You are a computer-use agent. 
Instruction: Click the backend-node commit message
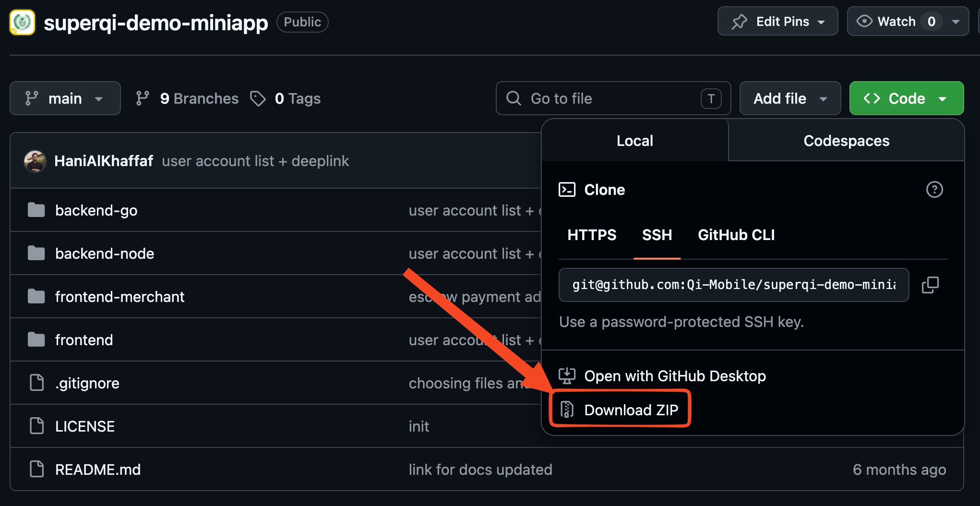475,253
